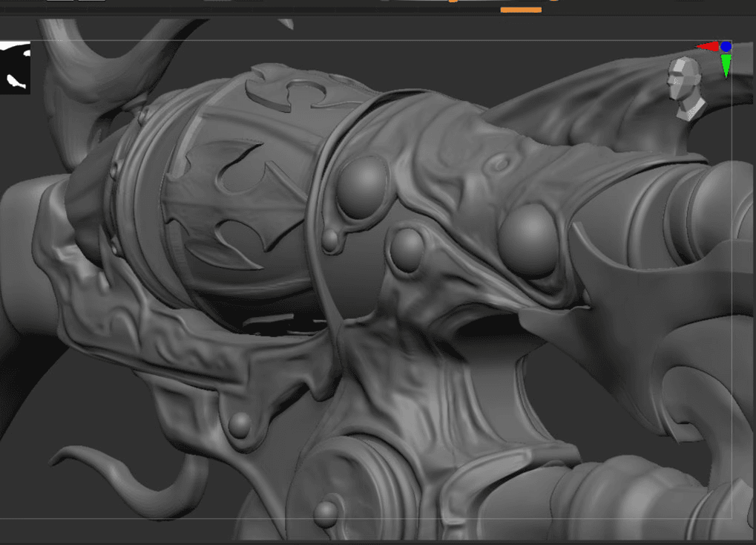This screenshot has height=545, width=756.
Task: Click the orange slider bar at the top
Action: [521, 10]
